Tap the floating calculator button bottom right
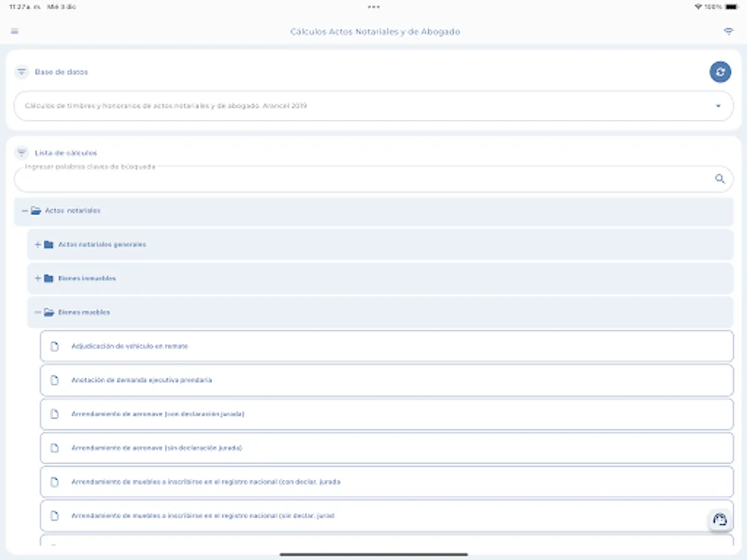This screenshot has height=560, width=747. point(720,520)
